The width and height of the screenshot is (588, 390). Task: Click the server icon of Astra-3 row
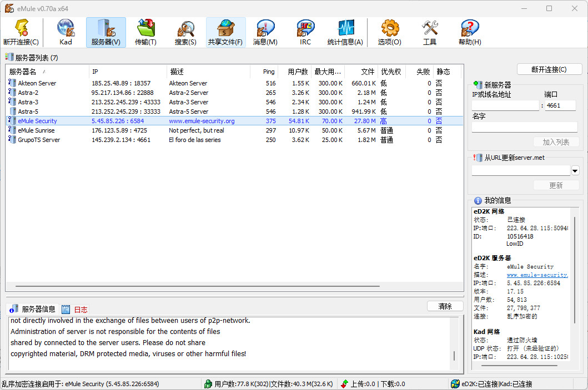[12, 102]
